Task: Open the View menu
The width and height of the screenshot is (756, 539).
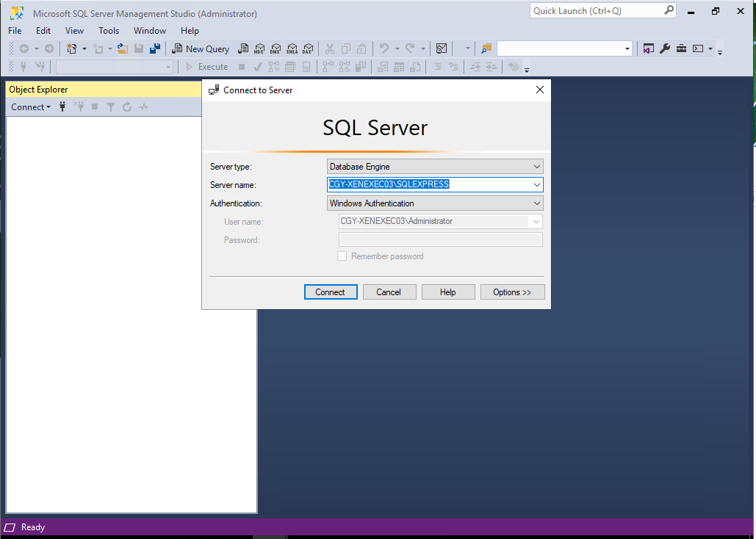Action: (74, 31)
